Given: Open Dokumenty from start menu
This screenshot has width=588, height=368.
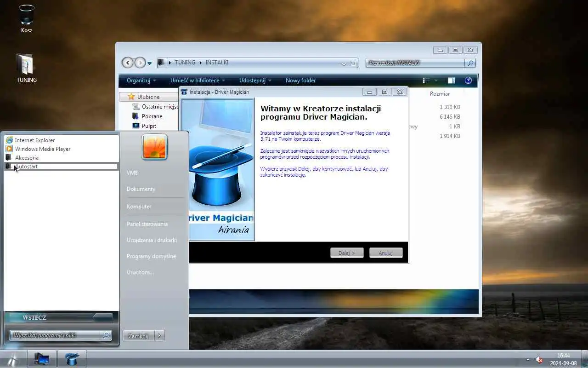Looking at the screenshot, I should (x=141, y=189).
